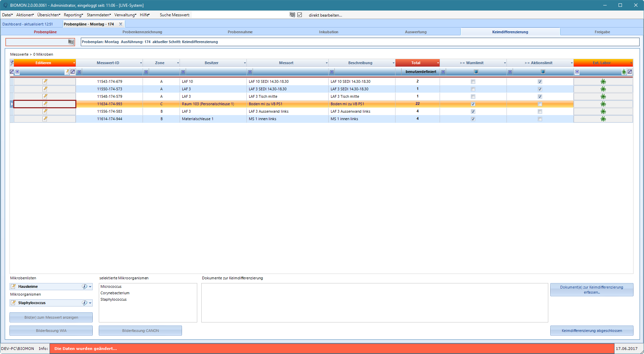This screenshot has width=644, height=354.
Task: Open external lab for Boden mi zu VB PS1 row
Action: point(603,104)
